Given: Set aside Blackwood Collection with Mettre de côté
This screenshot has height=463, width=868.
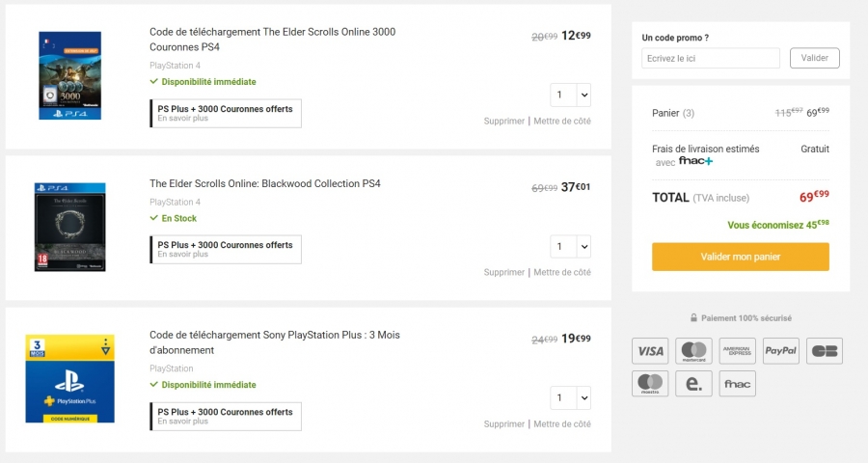Looking at the screenshot, I should click(x=562, y=272).
